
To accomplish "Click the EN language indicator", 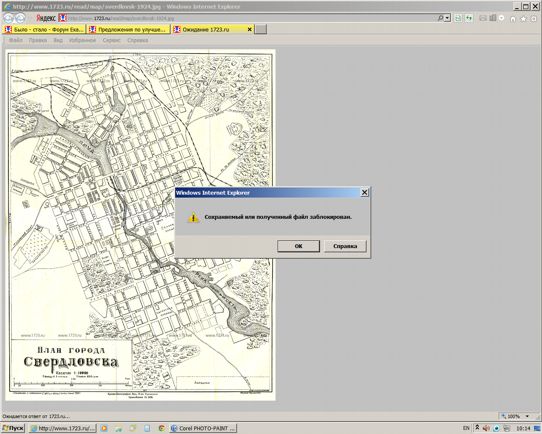I will tap(466, 428).
